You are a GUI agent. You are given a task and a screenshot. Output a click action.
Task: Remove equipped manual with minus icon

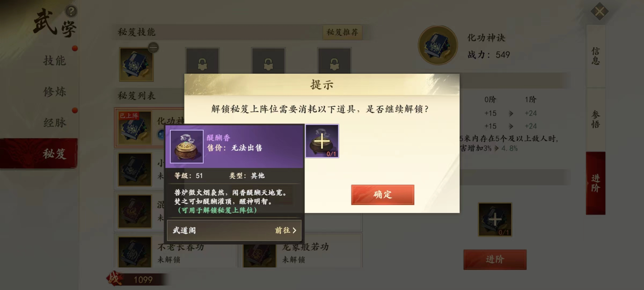[153, 48]
